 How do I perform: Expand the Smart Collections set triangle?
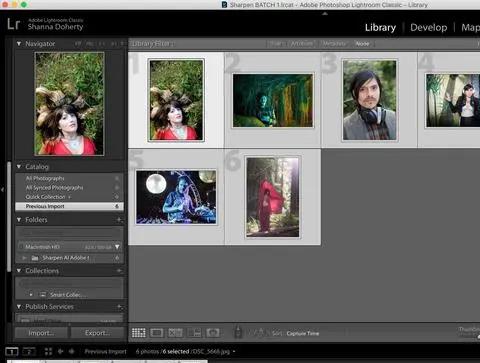tap(31, 295)
